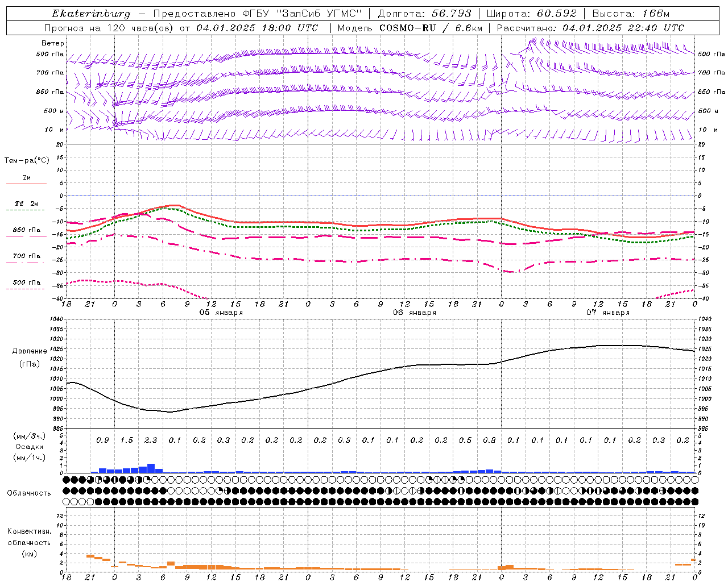Click the '(мм/3ч.)' precipitation unit label
Viewport: 728px width, 582px height.
(30, 436)
